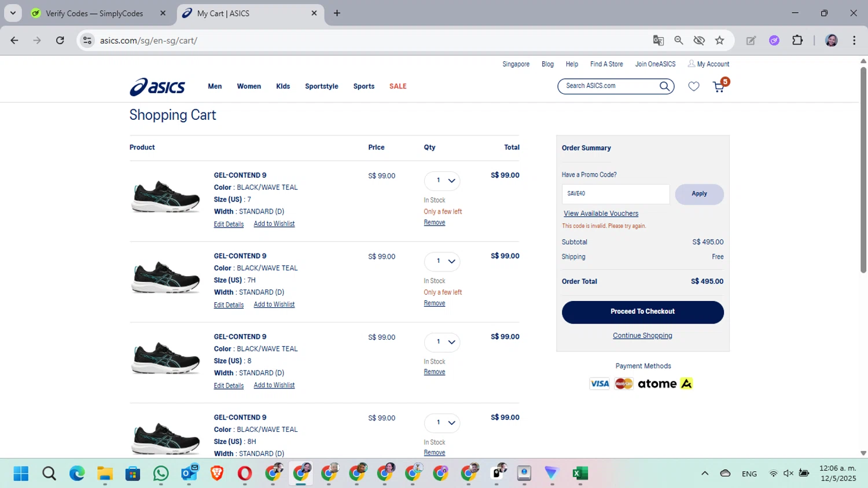Click the promo code field containing SAVE40
The width and height of the screenshot is (868, 488).
click(x=616, y=194)
